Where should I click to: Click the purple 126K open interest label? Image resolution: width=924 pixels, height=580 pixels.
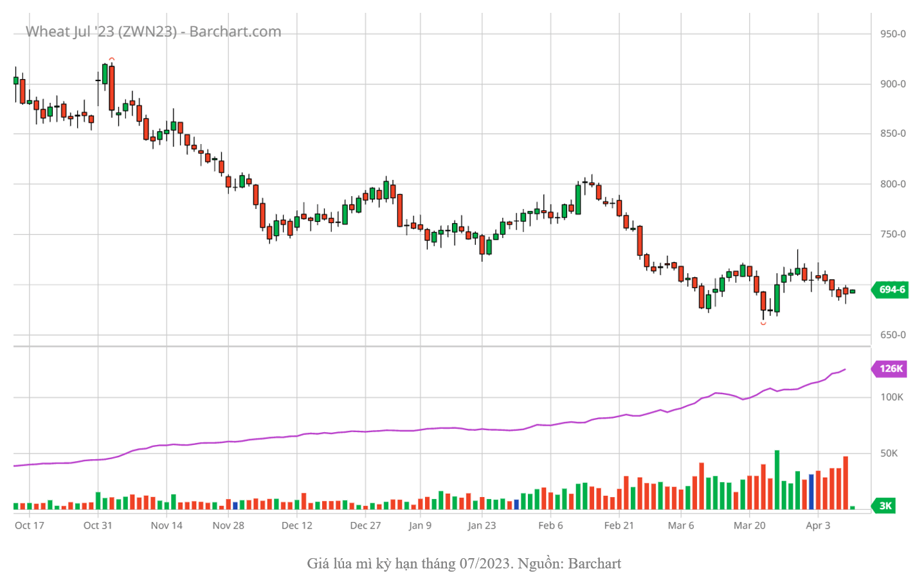coord(889,369)
